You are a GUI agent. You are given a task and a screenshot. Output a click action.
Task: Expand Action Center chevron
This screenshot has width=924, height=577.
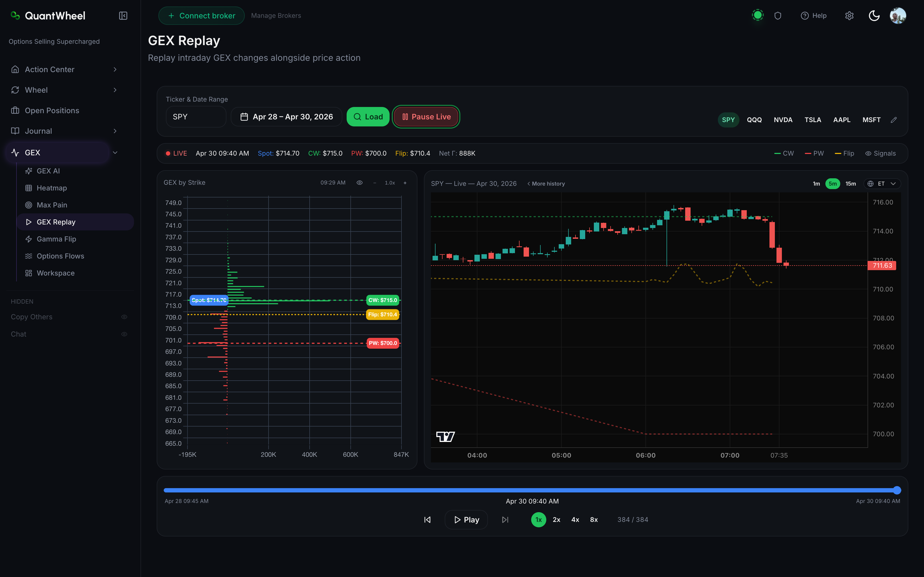click(x=115, y=69)
